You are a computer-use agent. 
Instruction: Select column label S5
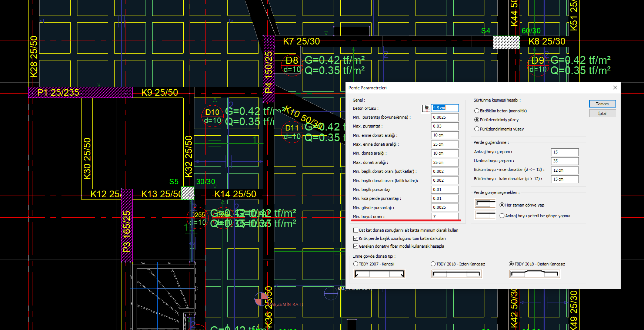pos(174,182)
